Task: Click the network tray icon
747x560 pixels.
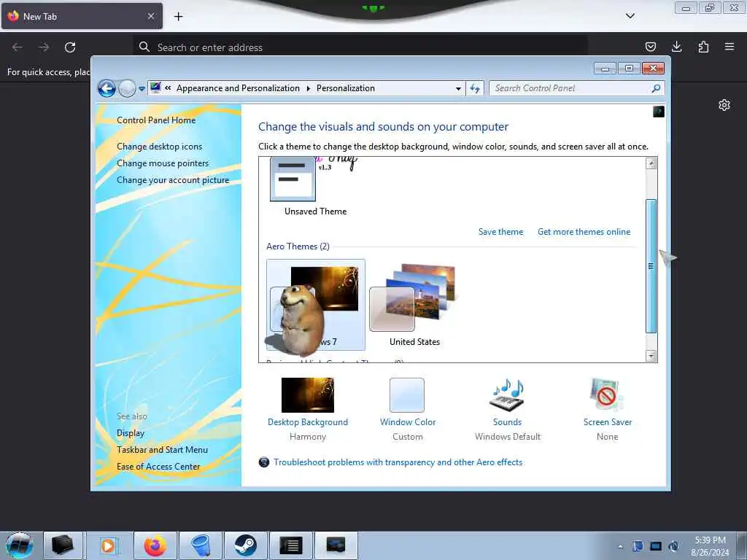Action: coord(656,546)
